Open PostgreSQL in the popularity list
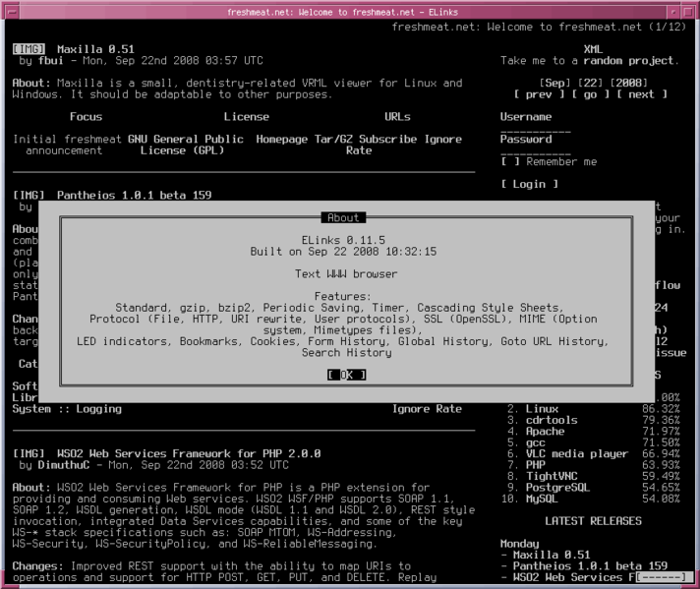Image resolution: width=700 pixels, height=589 pixels. point(557,487)
